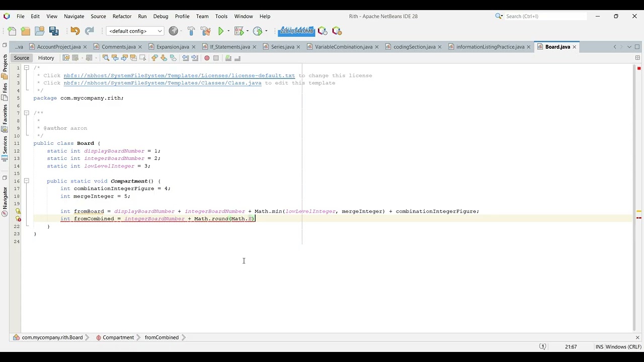The width and height of the screenshot is (644, 362).
Task: Click the Clean and Build icon
Action: 205,31
